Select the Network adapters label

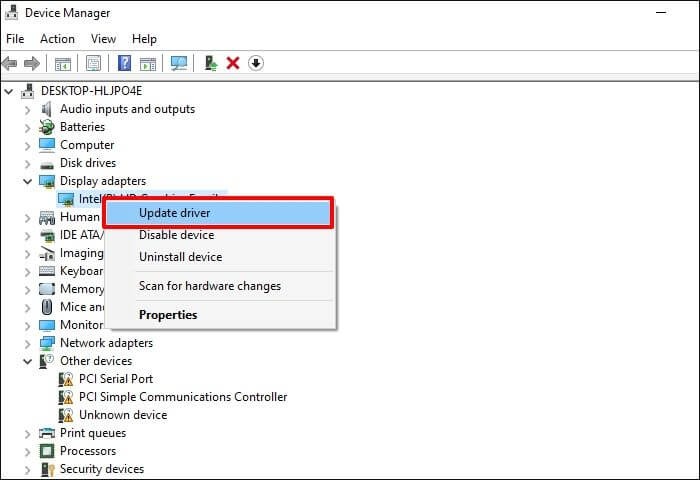coord(106,343)
